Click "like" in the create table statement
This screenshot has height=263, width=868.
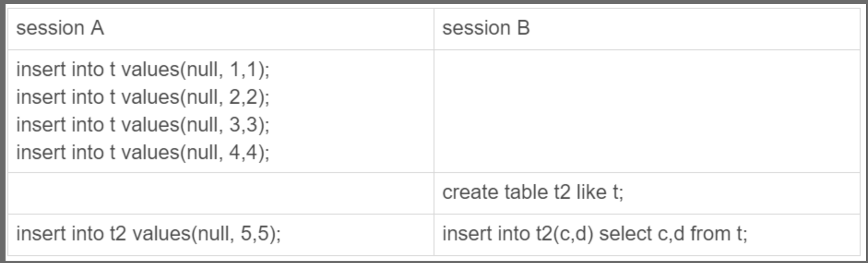coord(591,192)
